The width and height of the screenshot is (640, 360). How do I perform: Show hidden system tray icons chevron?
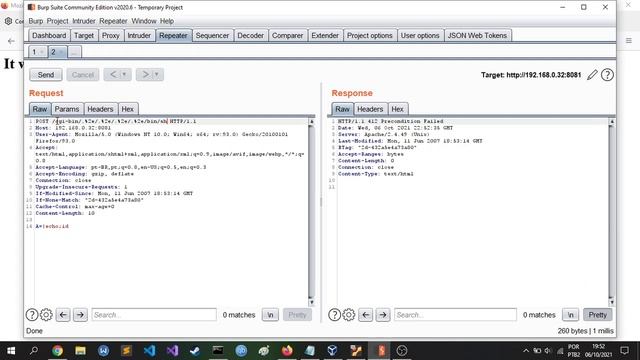click(526, 351)
